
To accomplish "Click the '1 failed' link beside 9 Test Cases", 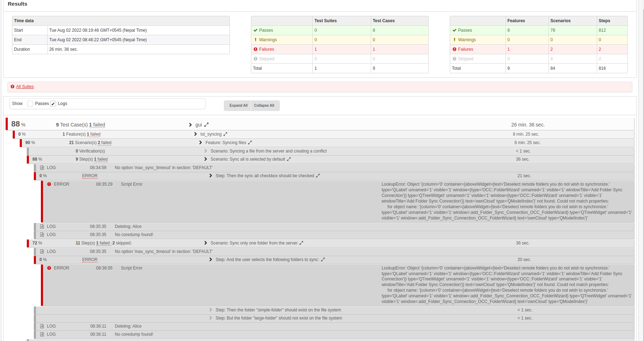I will point(97,124).
